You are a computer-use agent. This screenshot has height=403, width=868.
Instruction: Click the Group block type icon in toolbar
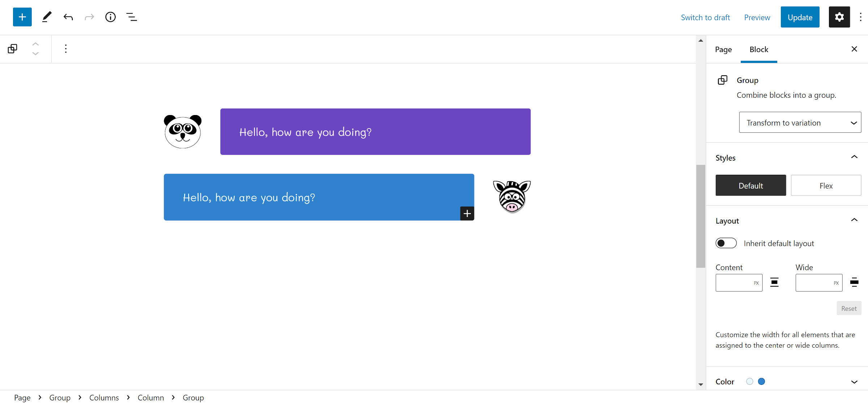(13, 49)
